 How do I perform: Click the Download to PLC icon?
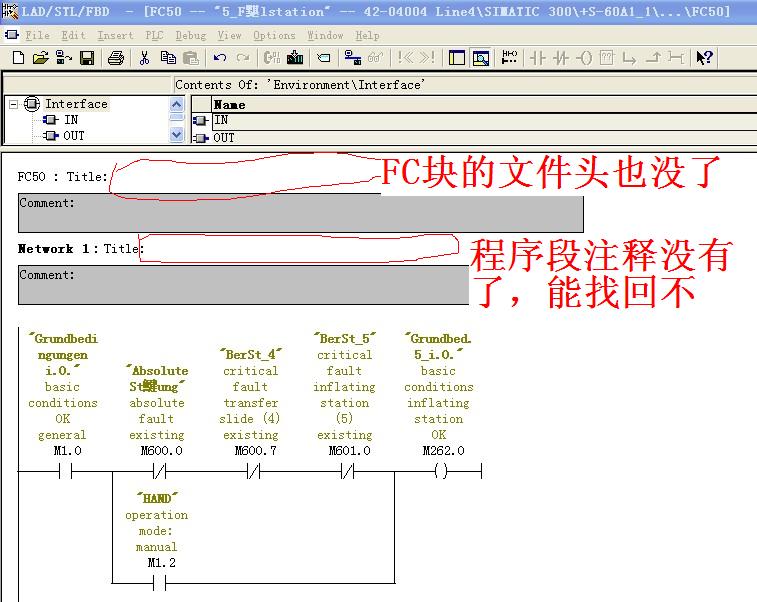pyautogui.click(x=295, y=58)
